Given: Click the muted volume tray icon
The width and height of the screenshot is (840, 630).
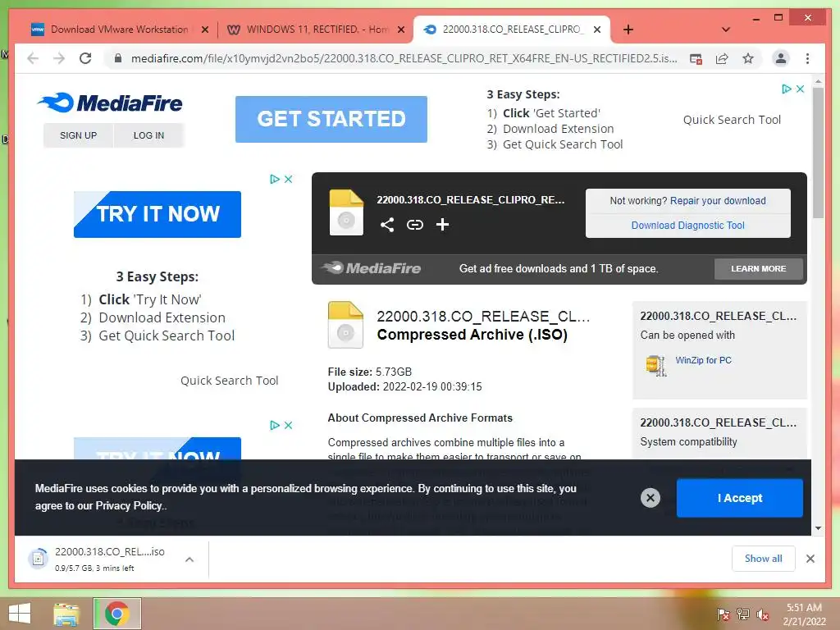Looking at the screenshot, I should (x=763, y=614).
